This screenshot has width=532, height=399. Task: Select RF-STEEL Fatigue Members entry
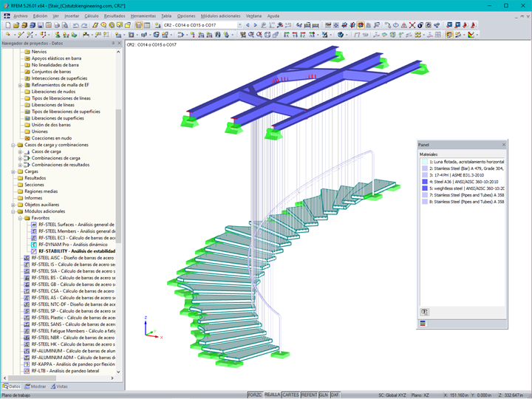73,331
